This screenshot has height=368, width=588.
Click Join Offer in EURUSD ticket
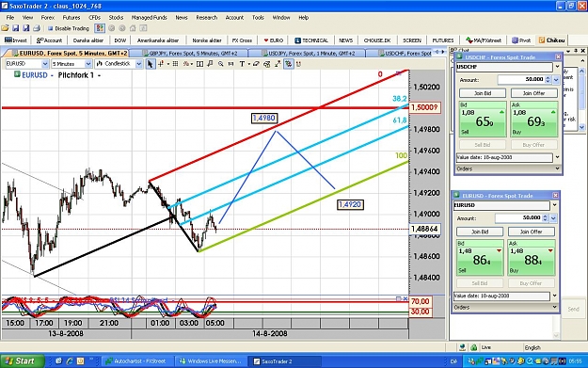point(531,232)
